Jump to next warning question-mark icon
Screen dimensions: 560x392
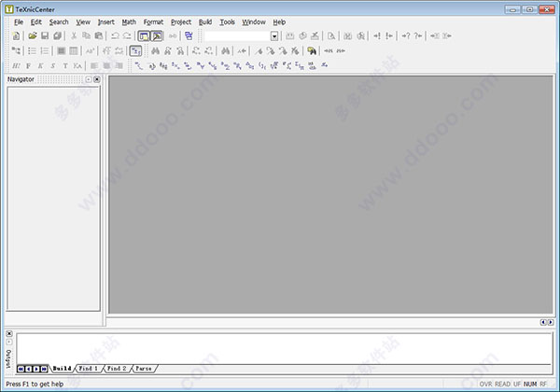pyautogui.click(x=406, y=35)
